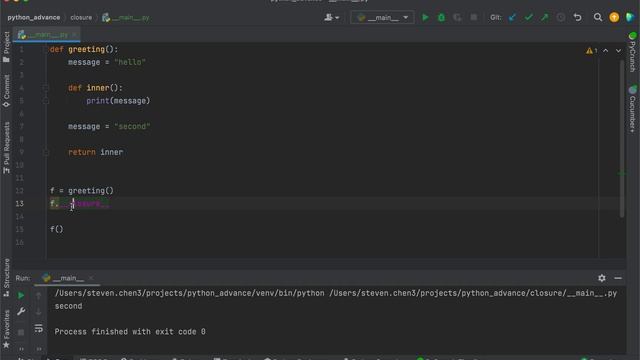Open the Pull Requests tool window
The height and width of the screenshot is (360, 640).
point(6,147)
